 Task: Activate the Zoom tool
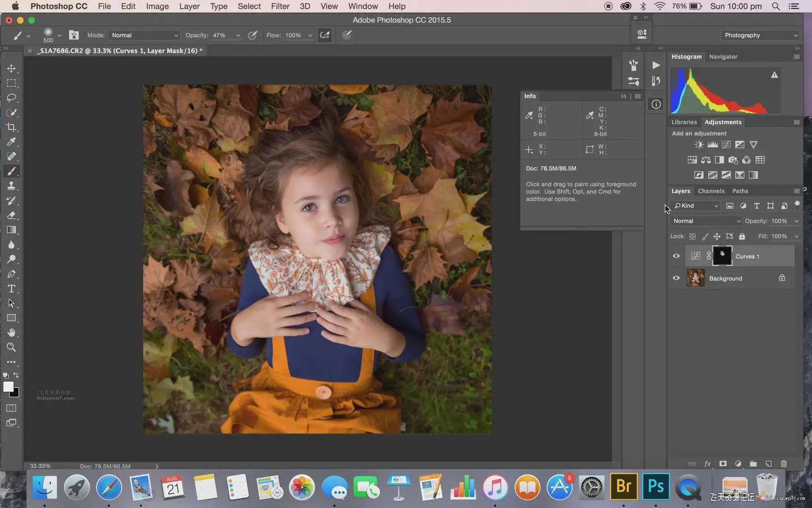(11, 348)
